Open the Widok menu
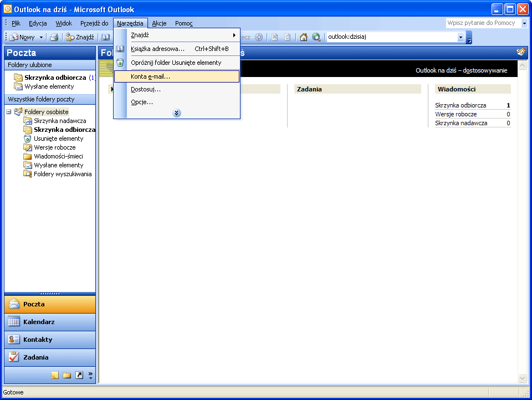Viewport: 532px width, 400px height. (64, 23)
